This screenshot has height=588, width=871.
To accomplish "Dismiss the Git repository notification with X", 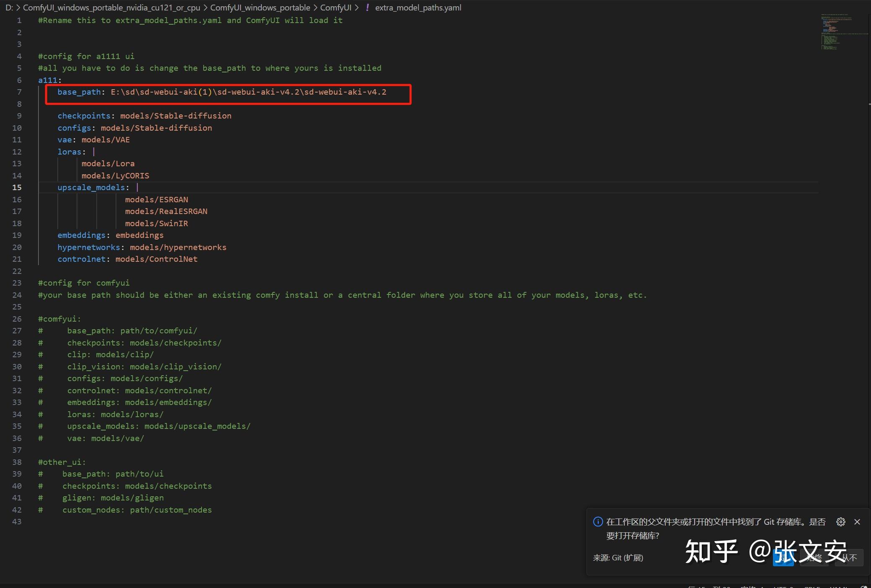I will coord(857,522).
